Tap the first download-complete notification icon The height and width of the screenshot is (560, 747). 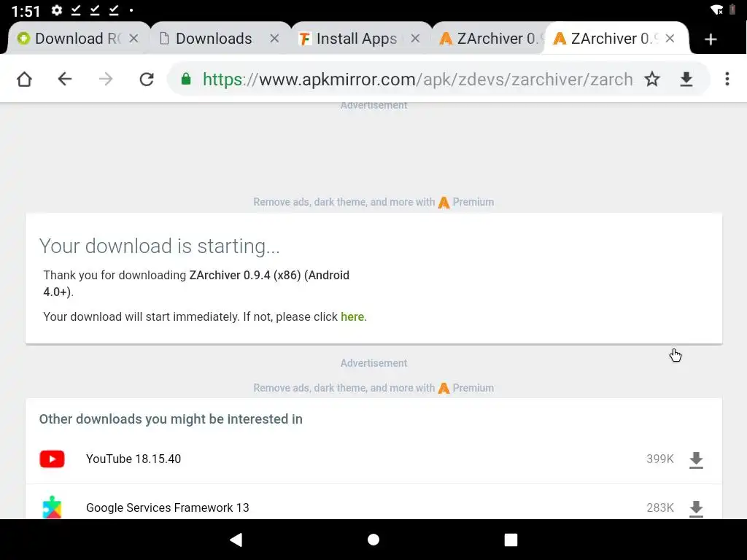(x=76, y=10)
